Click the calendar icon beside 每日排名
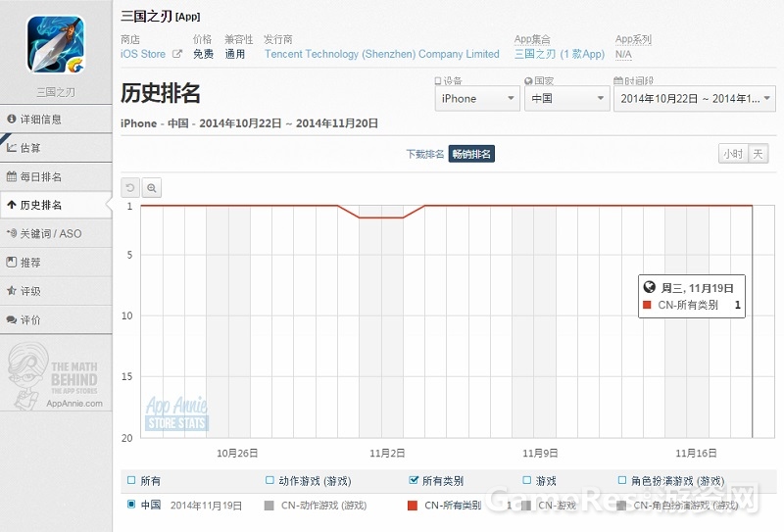Viewport: 784px width, 532px height. [x=12, y=176]
